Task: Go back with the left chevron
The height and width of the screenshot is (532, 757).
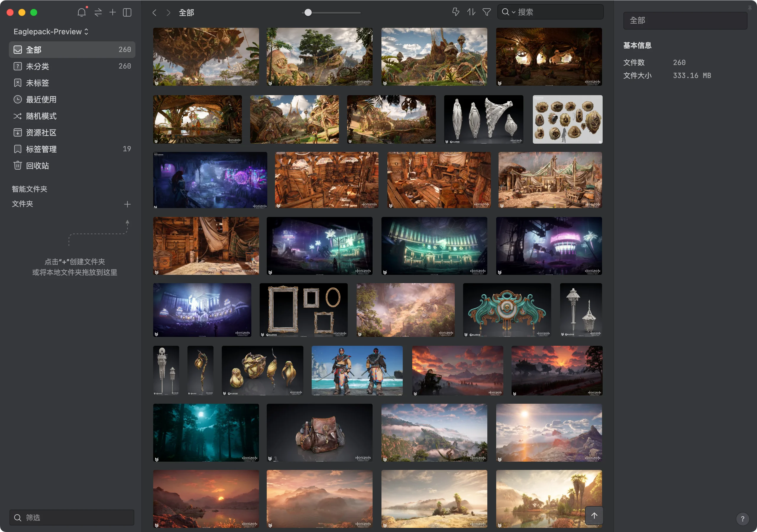Action: [154, 12]
